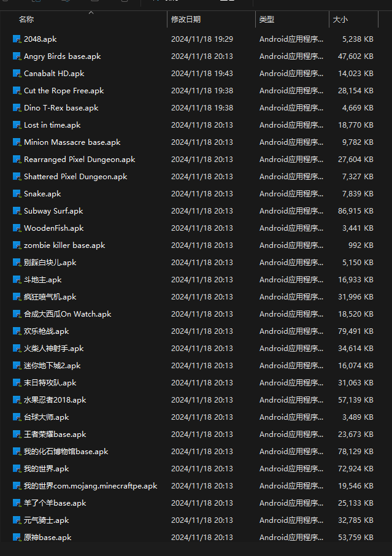Click the Canabalt HD.apk file icon

(17, 74)
